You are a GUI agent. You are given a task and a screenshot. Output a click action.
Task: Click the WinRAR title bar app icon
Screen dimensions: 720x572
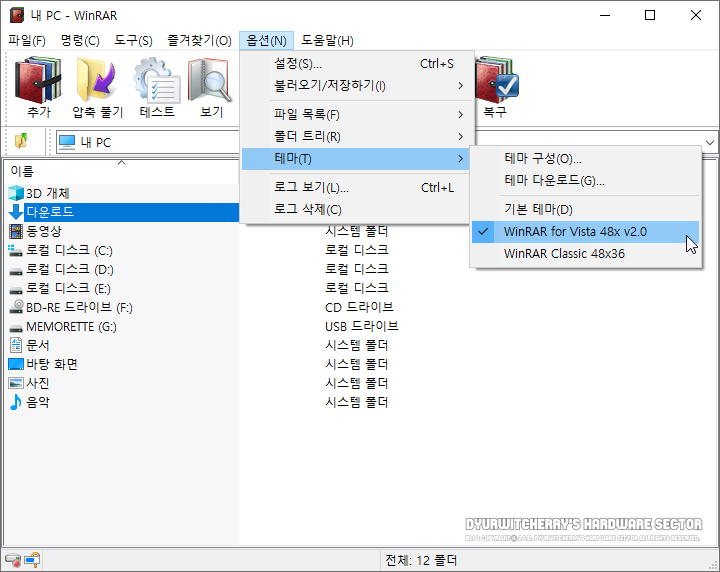(x=17, y=15)
